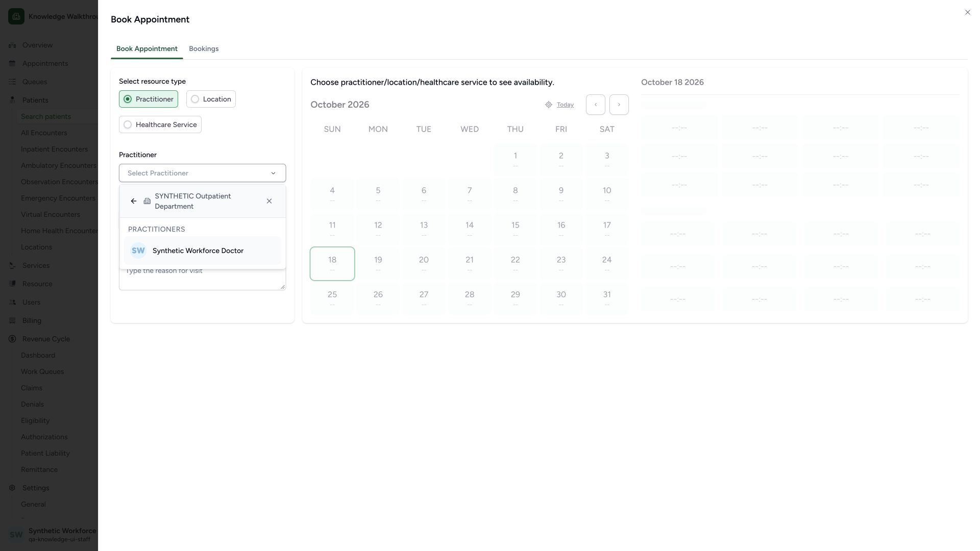Click the SW avatar of Synthetic Workforce Doctor
Screen dimensions: 980x551
pos(138,251)
